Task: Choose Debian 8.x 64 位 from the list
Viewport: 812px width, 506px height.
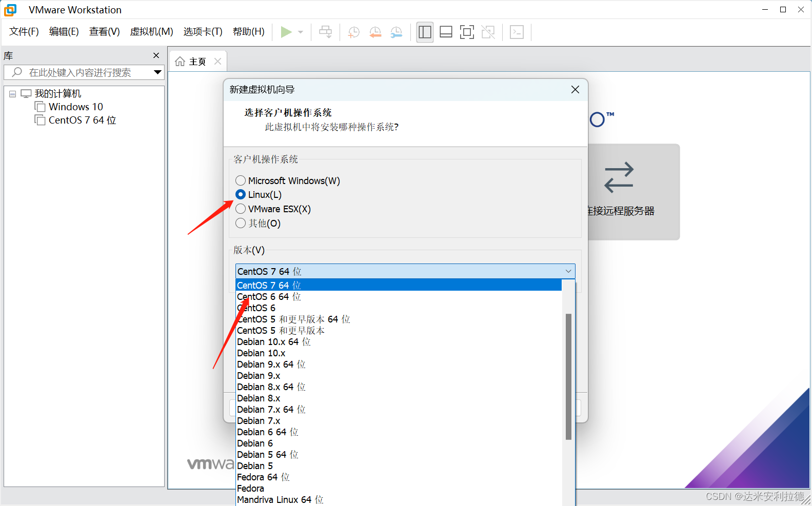Action: [x=399, y=387]
